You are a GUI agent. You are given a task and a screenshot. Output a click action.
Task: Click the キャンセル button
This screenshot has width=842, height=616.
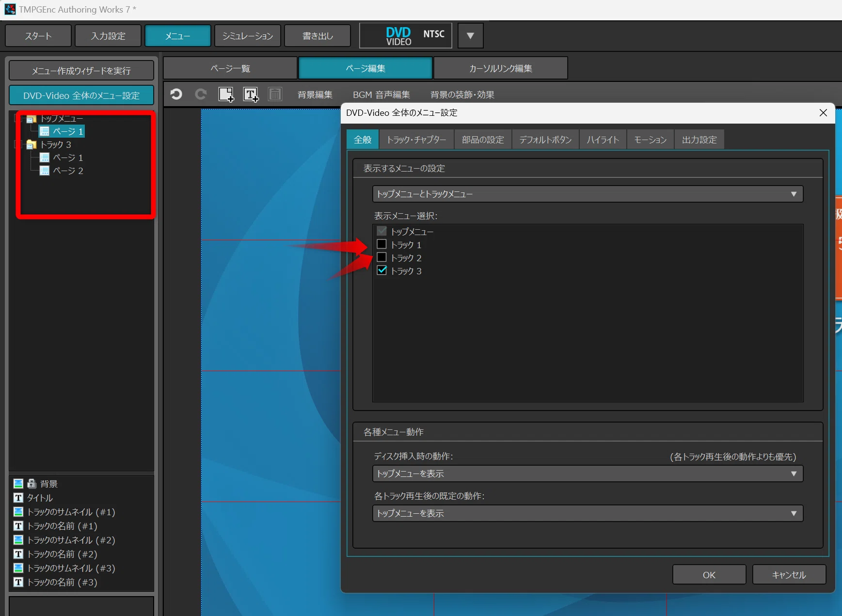pos(789,575)
